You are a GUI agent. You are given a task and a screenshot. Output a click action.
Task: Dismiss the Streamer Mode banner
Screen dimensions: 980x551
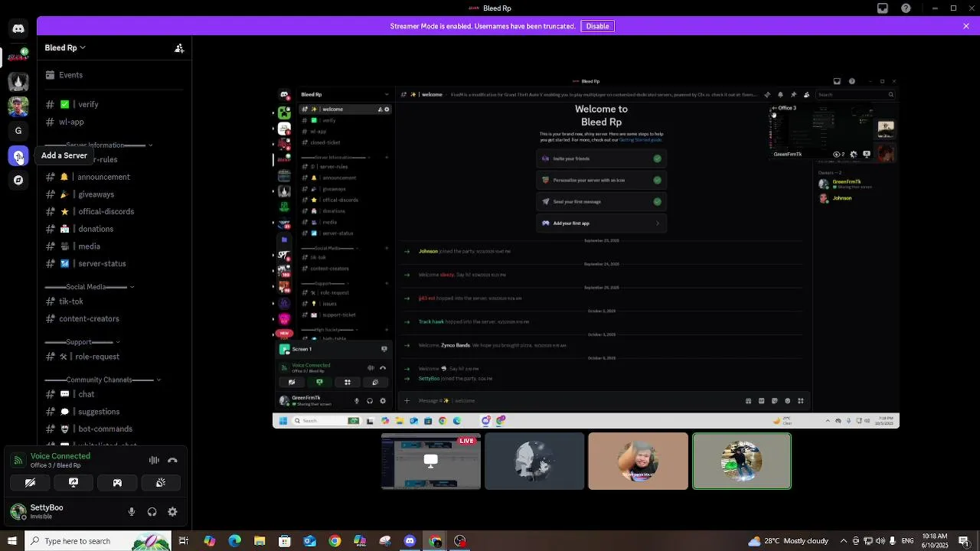[x=966, y=26]
